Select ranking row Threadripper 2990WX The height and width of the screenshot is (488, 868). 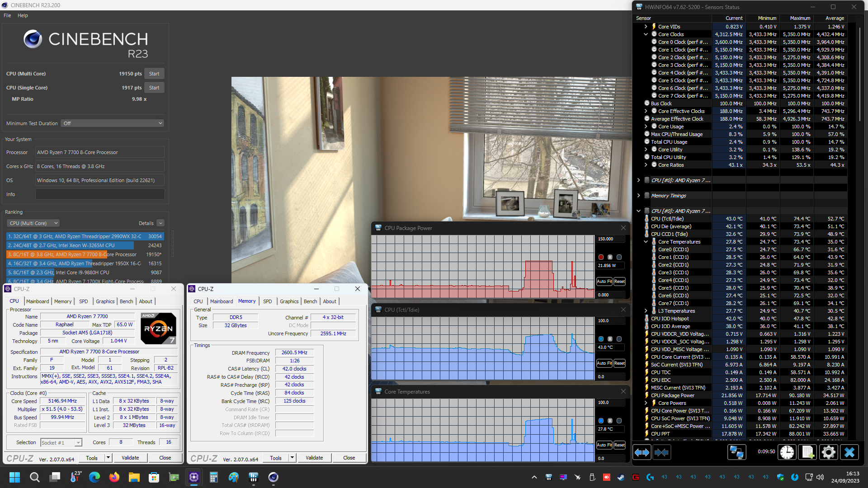(85, 236)
